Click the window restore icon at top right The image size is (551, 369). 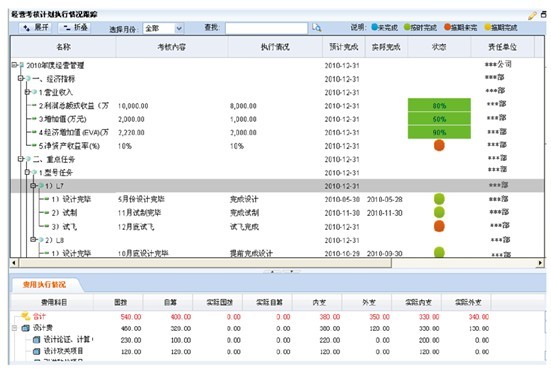click(544, 15)
